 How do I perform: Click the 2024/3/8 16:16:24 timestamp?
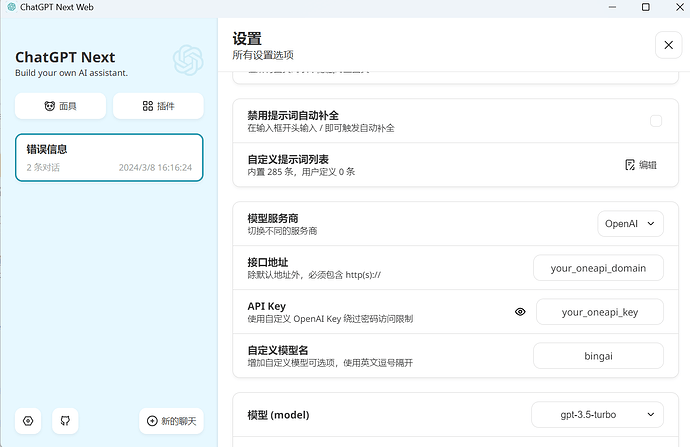click(x=155, y=168)
